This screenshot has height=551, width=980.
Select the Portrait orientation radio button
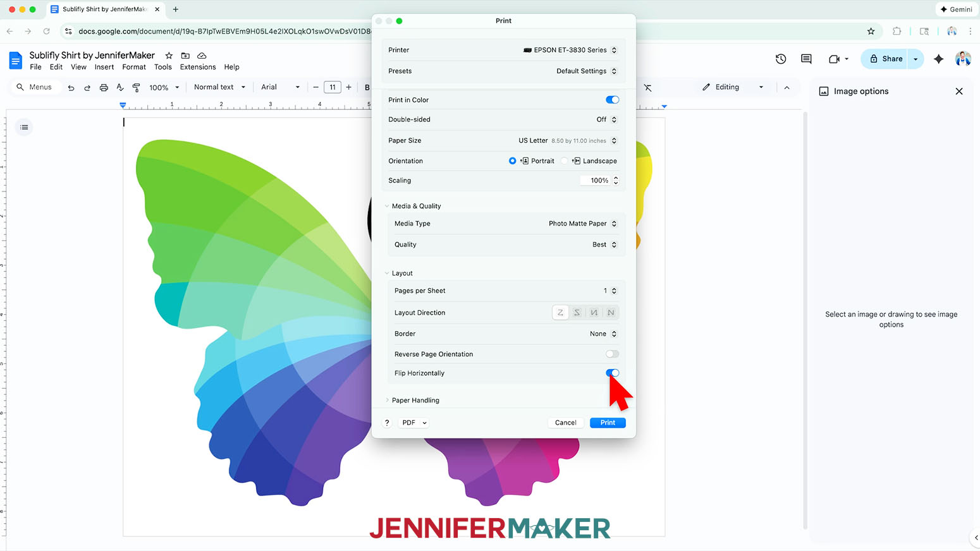(x=512, y=160)
